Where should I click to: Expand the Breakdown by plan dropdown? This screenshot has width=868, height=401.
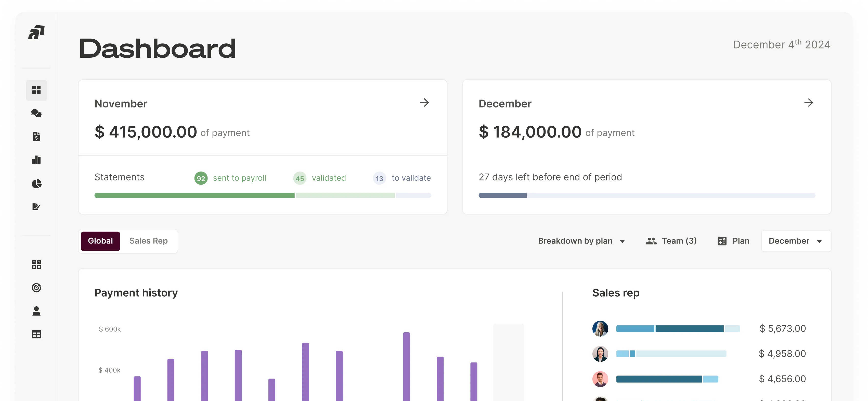tap(581, 241)
